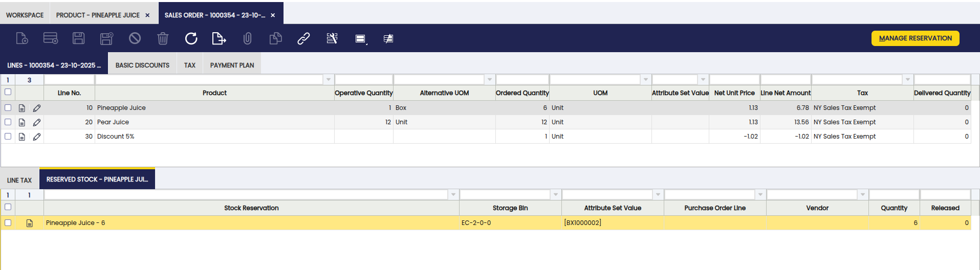Click the Attachments paperclip icon
980x270 pixels.
click(247, 38)
